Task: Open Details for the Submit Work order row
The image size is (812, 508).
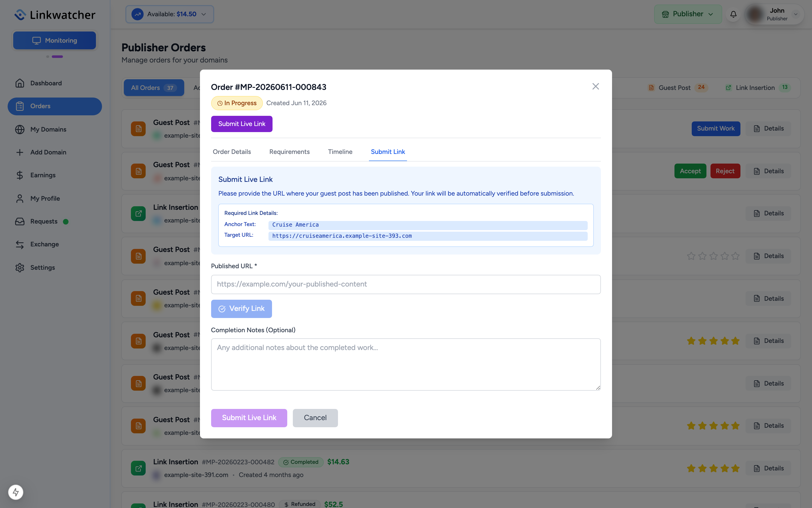Action: 768,129
